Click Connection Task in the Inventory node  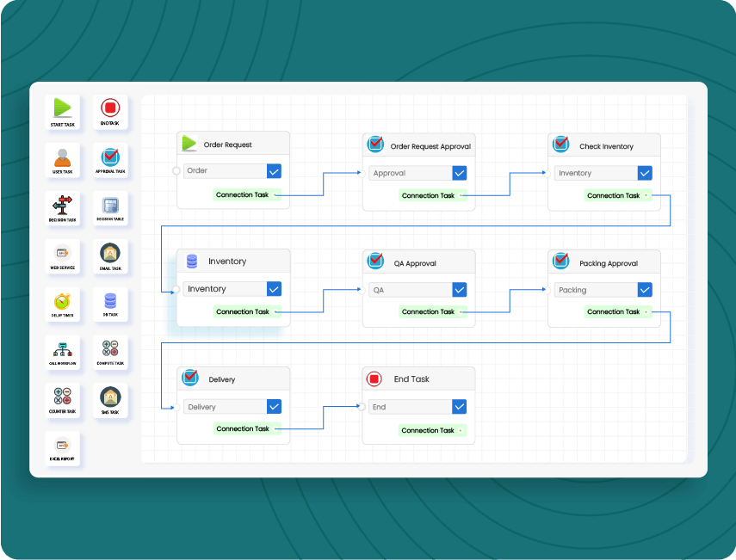point(243,312)
